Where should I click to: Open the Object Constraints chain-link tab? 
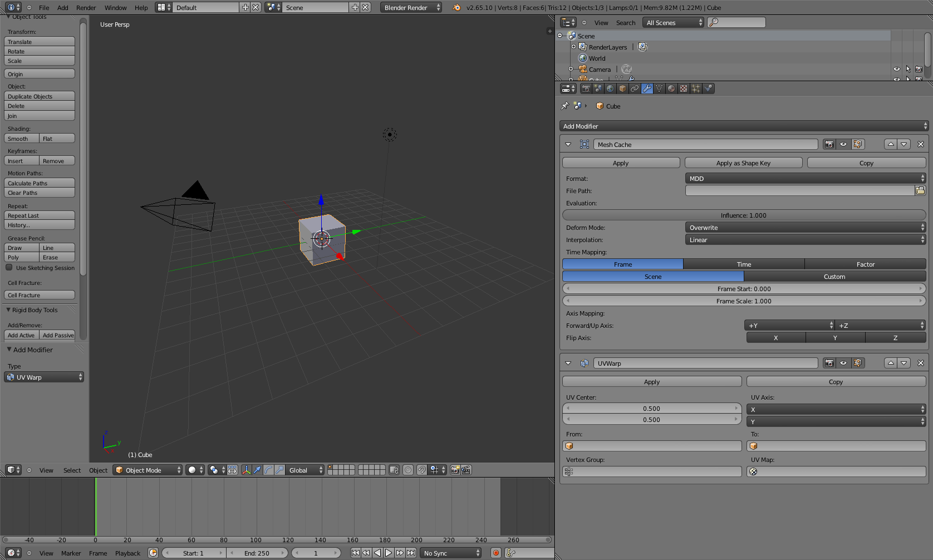[x=635, y=89]
